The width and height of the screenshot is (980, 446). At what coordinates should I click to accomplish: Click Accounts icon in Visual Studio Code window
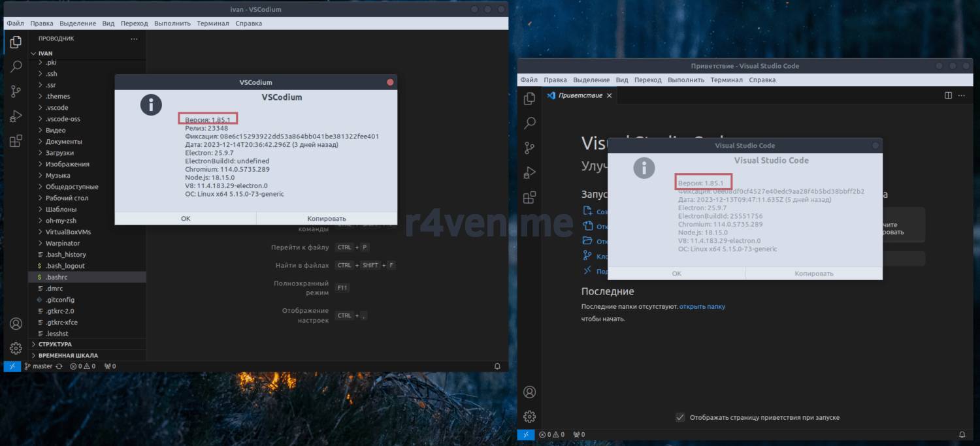[x=530, y=392]
